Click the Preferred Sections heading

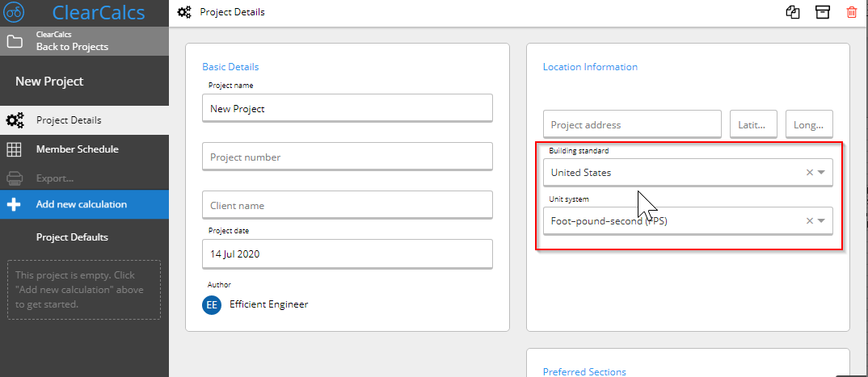(584, 371)
